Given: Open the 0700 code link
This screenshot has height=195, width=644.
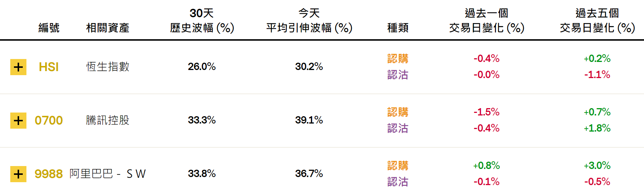Looking at the screenshot, I should tap(49, 121).
